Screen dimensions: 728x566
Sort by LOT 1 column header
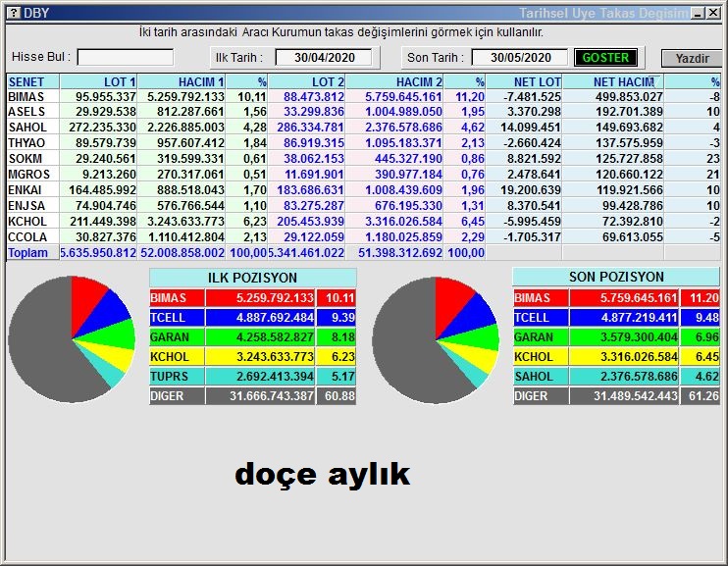(x=98, y=81)
